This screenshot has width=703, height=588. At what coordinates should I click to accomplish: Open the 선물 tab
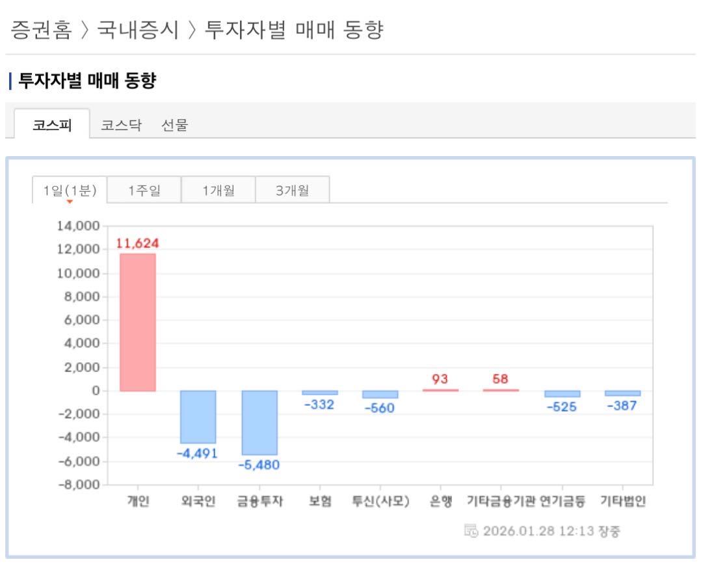tap(173, 126)
